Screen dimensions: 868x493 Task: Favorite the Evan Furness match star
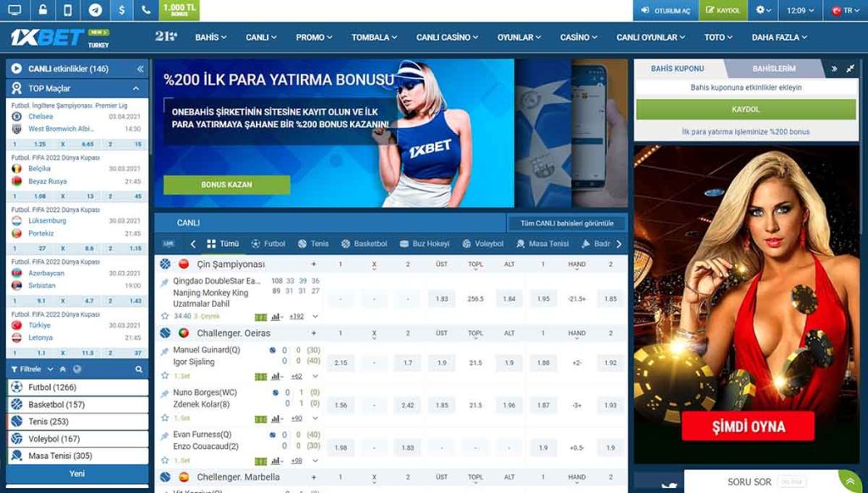tap(164, 460)
